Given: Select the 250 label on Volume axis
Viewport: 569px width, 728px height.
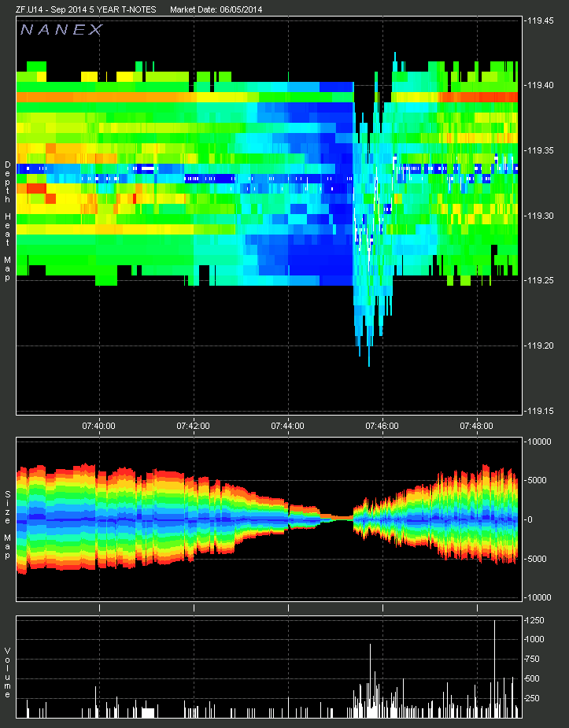Looking at the screenshot, I should (x=532, y=698).
